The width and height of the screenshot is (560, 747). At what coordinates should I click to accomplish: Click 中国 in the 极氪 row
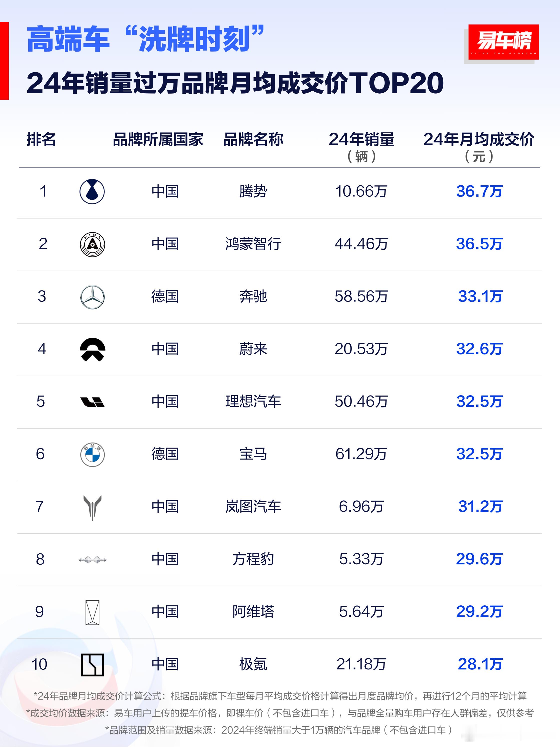[x=165, y=664]
